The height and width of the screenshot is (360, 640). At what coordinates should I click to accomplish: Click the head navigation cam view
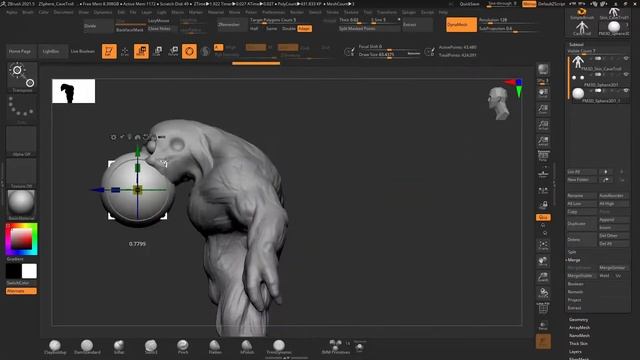[x=499, y=104]
